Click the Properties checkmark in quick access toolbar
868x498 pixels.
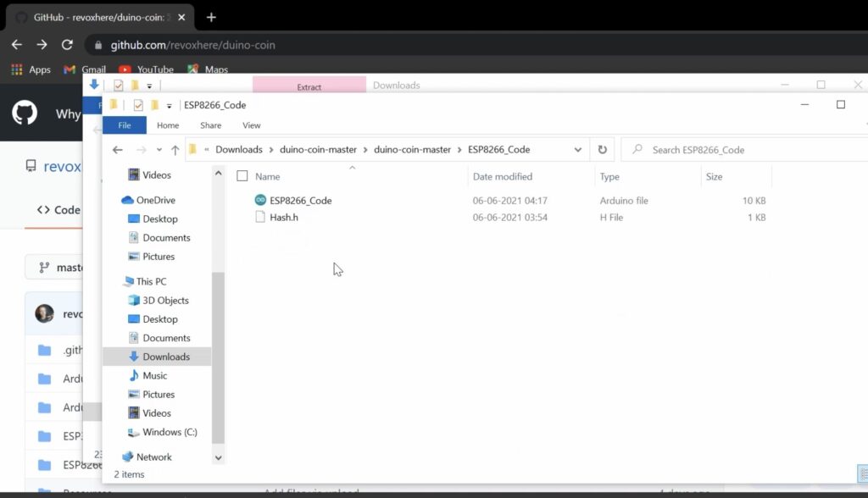click(138, 105)
